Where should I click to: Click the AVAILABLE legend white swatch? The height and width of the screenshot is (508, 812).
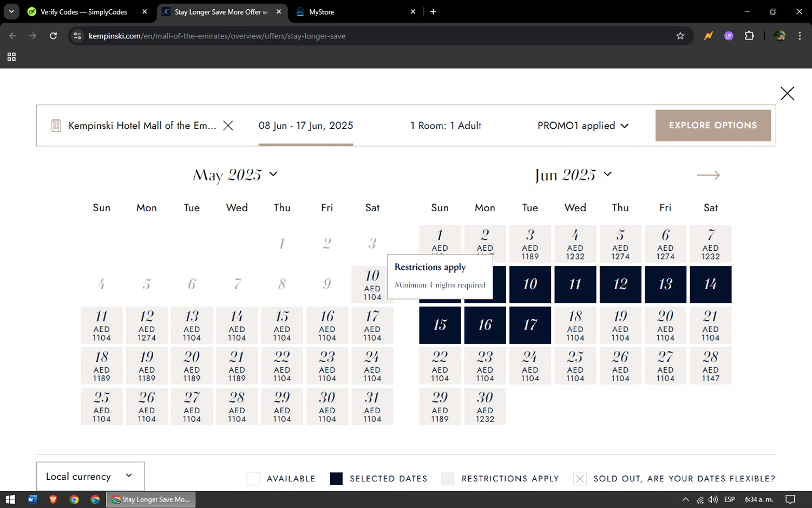[253, 478]
